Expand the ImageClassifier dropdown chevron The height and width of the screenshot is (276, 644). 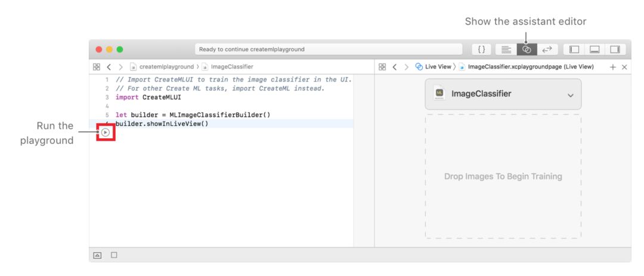[x=570, y=95]
